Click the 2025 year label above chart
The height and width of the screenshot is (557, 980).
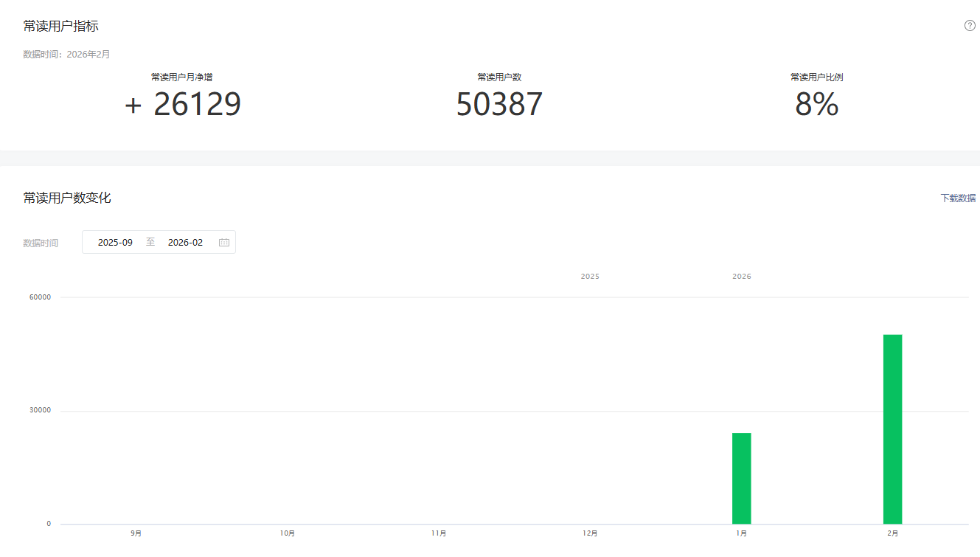[590, 277]
